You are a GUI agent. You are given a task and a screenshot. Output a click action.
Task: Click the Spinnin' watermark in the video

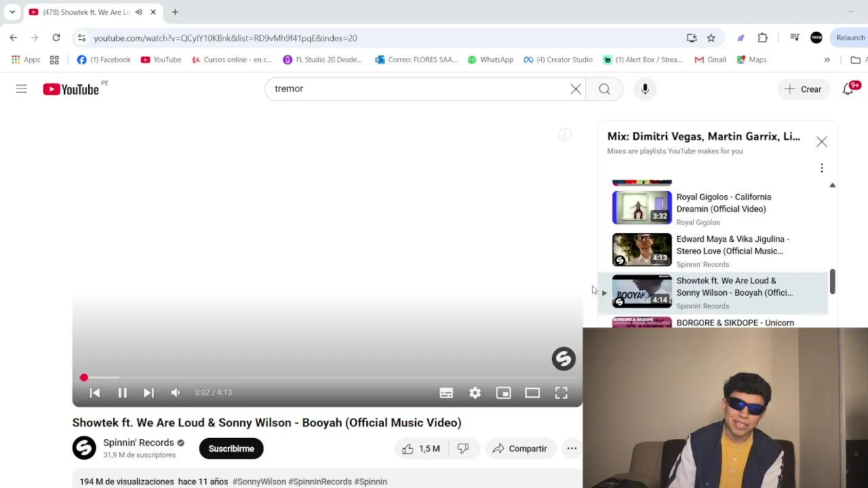pos(564,359)
